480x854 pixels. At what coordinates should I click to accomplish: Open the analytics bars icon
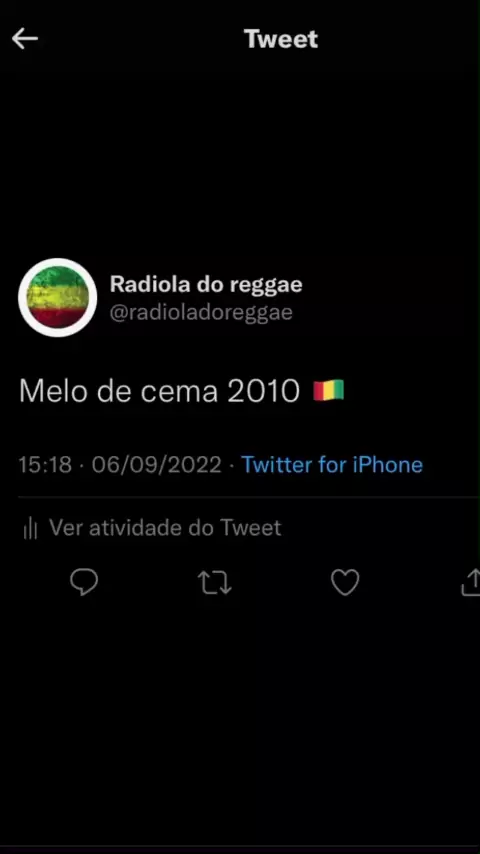click(x=31, y=528)
